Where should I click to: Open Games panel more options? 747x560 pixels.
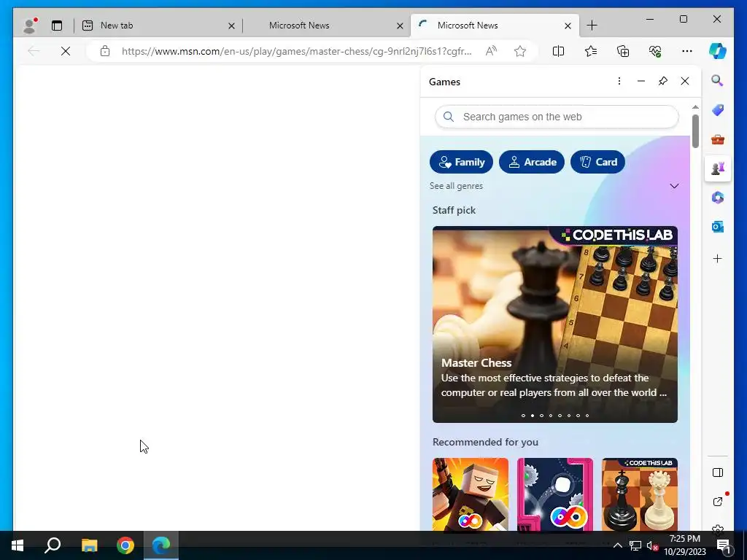pyautogui.click(x=619, y=81)
